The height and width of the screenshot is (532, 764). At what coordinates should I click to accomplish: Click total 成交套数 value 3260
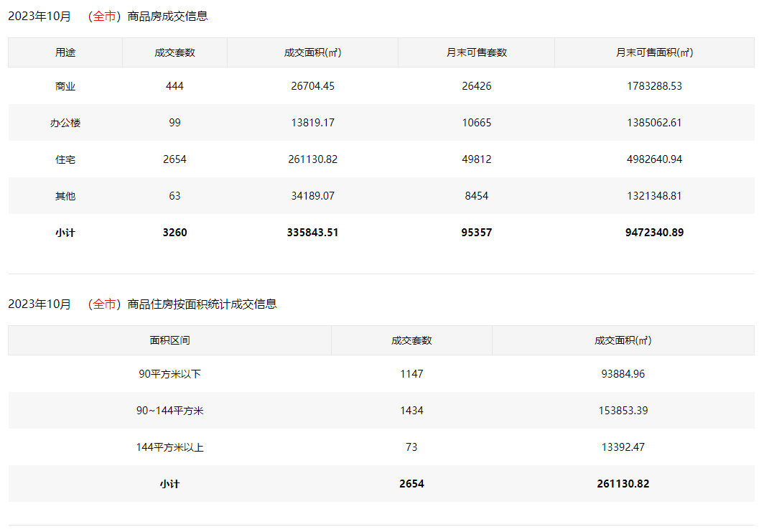tap(174, 233)
